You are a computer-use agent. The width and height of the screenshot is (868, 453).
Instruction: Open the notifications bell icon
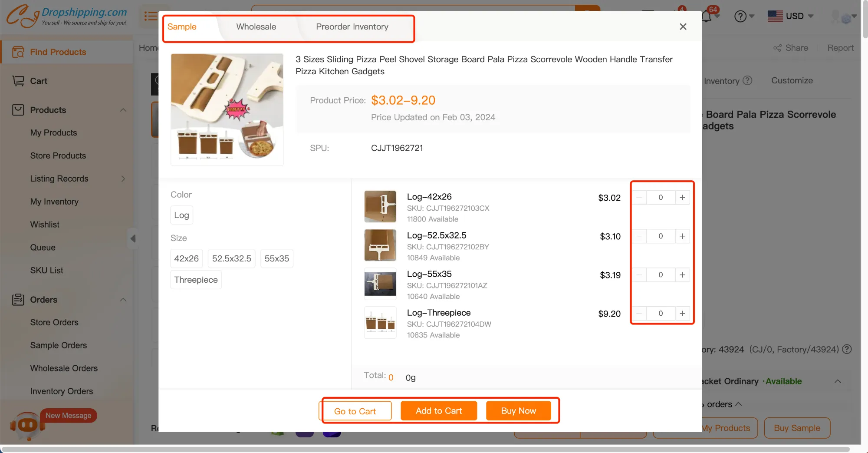(x=706, y=17)
